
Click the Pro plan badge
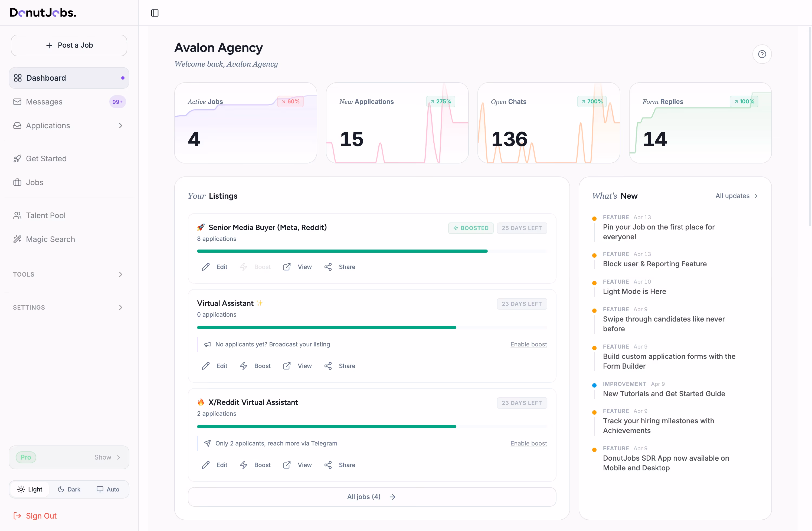(26, 457)
